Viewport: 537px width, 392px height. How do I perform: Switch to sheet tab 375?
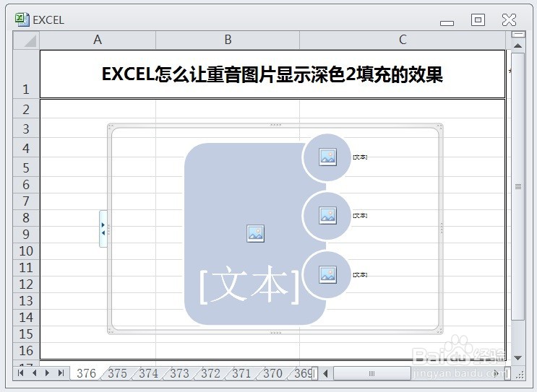[118, 373]
